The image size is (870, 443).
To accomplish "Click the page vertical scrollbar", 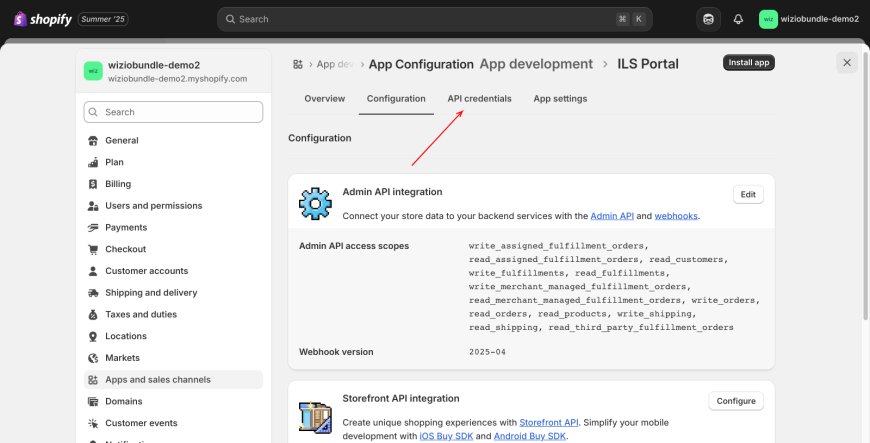I will [866, 186].
